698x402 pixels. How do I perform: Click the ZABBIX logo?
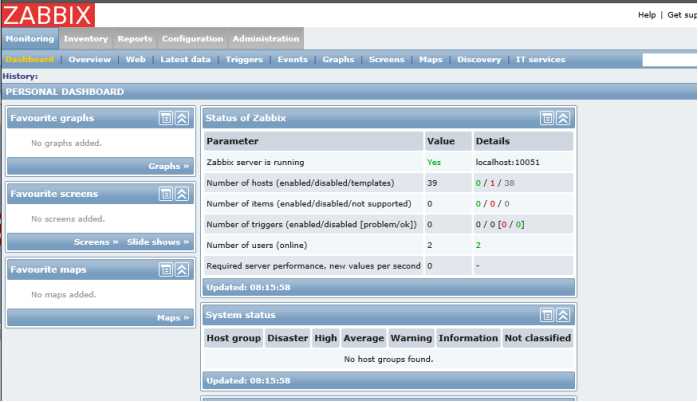click(x=48, y=15)
